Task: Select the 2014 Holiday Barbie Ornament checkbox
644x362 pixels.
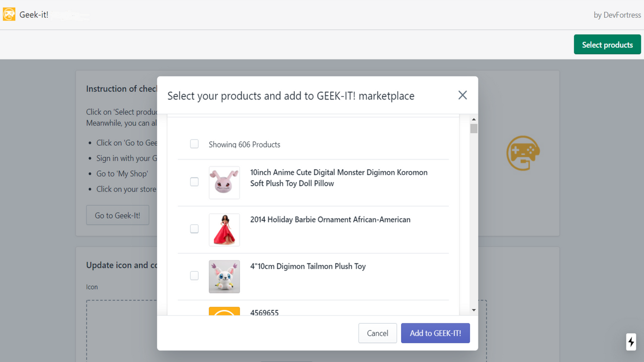Action: tap(194, 229)
